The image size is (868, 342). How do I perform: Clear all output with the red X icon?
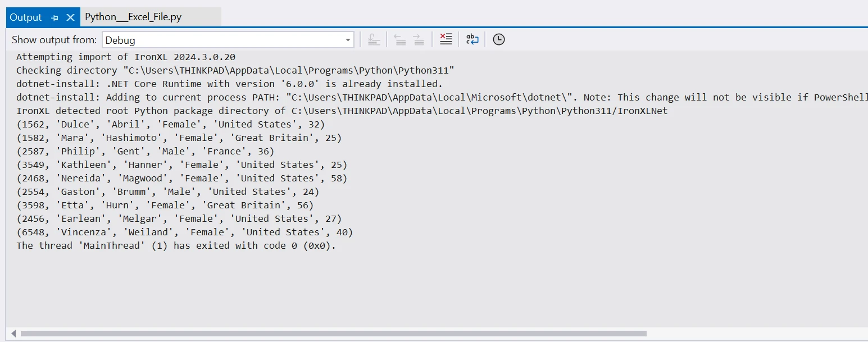(x=446, y=39)
